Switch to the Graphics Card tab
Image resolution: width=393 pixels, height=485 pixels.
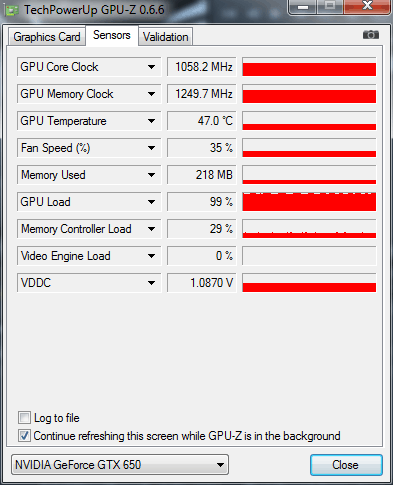coord(47,37)
